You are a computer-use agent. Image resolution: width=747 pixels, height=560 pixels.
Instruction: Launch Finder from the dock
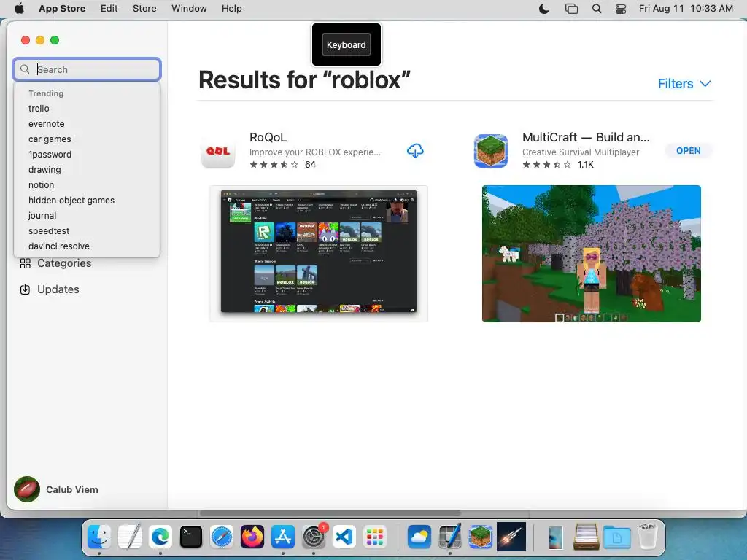99,537
